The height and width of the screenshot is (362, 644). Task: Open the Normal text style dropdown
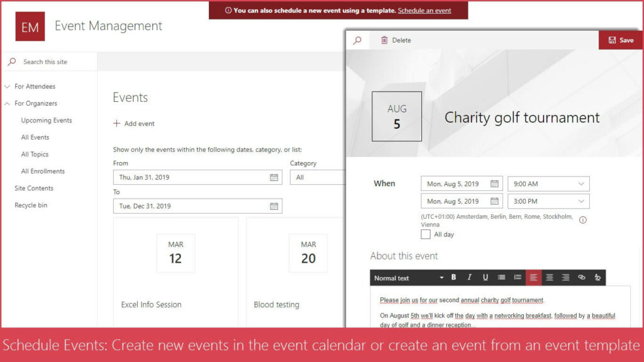(x=408, y=278)
